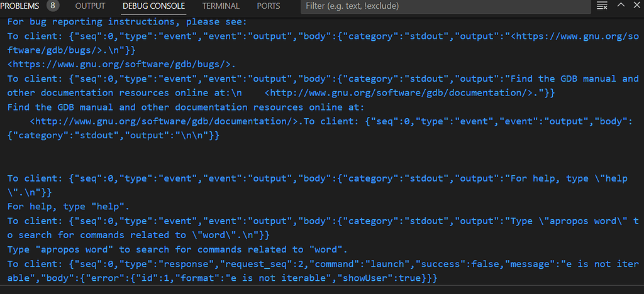Click the problems count badge showing 8
644x294 pixels.
(53, 6)
